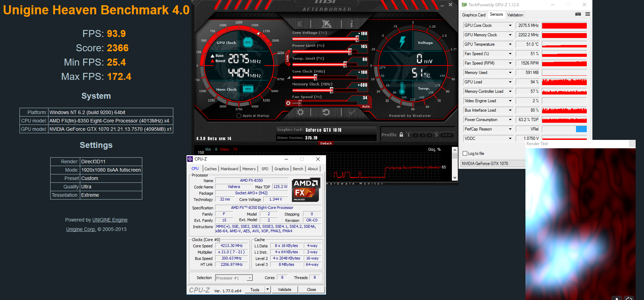Screen dimensions: 644x300
Task: Open the GPU Load sensor dropdown
Action: coord(510,82)
